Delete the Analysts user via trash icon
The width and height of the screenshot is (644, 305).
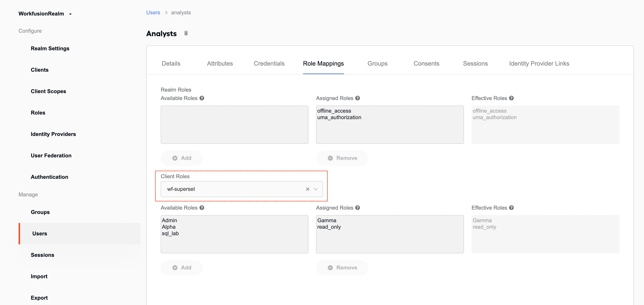tap(186, 33)
